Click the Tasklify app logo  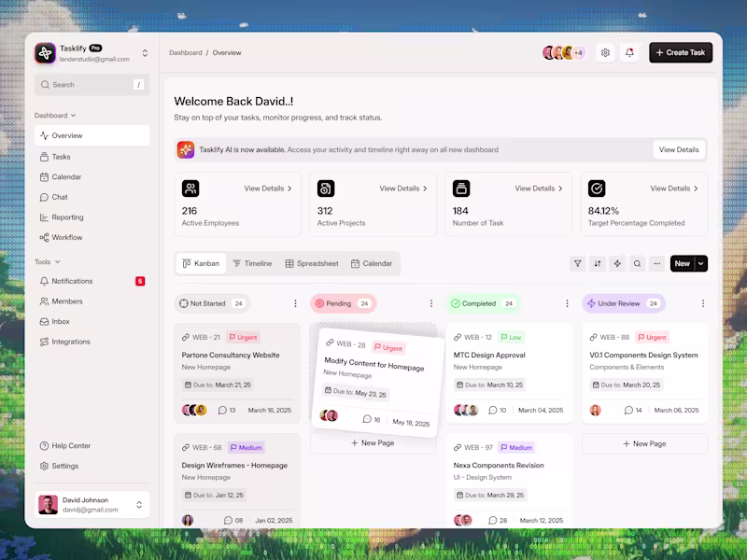(x=45, y=53)
